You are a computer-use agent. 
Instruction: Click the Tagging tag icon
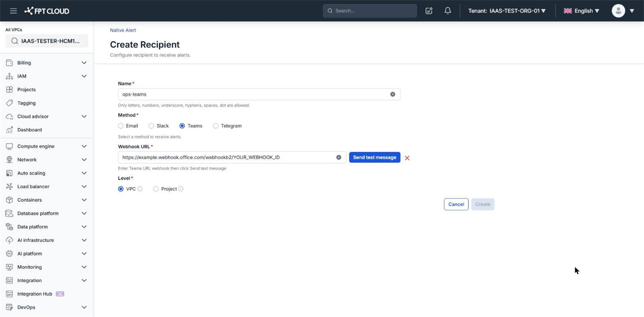9,103
